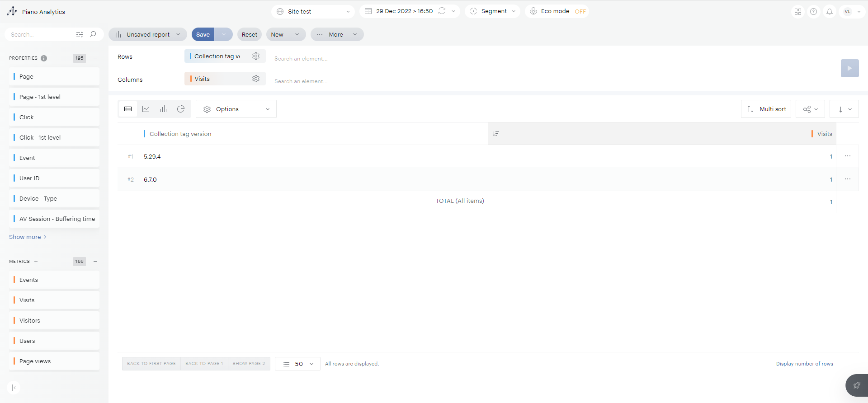Click the notifications bell icon
The width and height of the screenshot is (868, 403).
[x=830, y=12]
